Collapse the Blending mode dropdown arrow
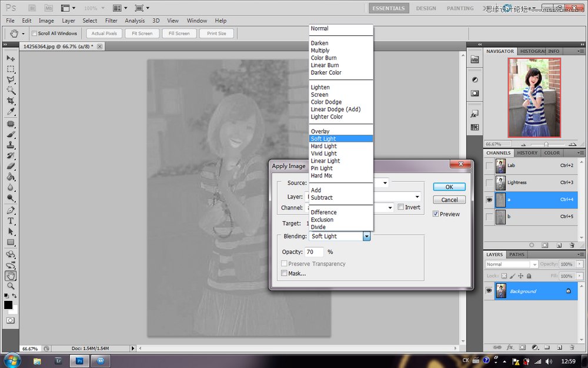The image size is (588, 368). point(366,236)
